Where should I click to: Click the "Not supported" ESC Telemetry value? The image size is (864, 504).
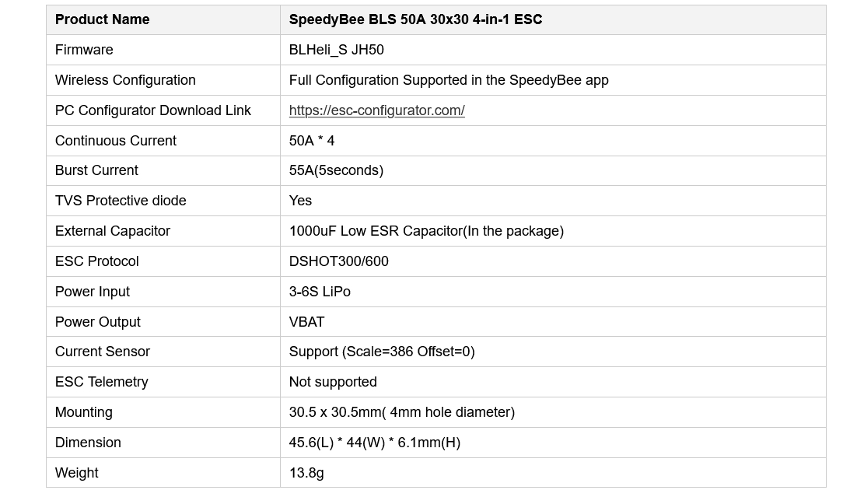(333, 382)
